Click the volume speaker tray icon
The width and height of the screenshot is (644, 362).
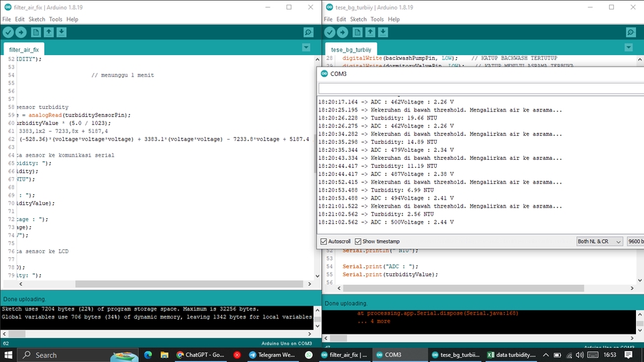pos(580,355)
